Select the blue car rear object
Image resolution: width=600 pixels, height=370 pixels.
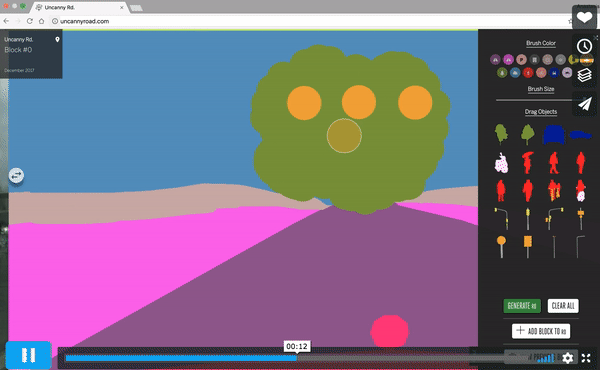pos(554,135)
